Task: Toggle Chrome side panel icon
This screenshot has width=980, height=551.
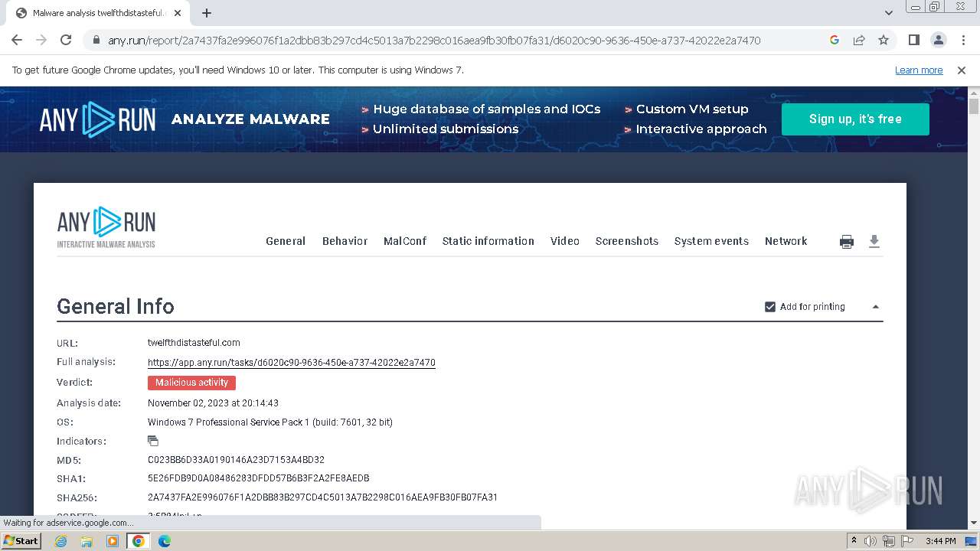Action: [913, 40]
